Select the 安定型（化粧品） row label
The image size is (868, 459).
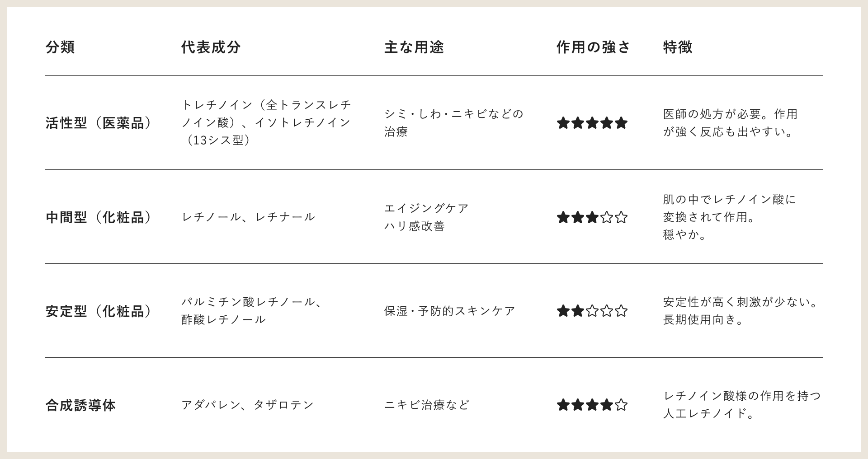click(99, 311)
